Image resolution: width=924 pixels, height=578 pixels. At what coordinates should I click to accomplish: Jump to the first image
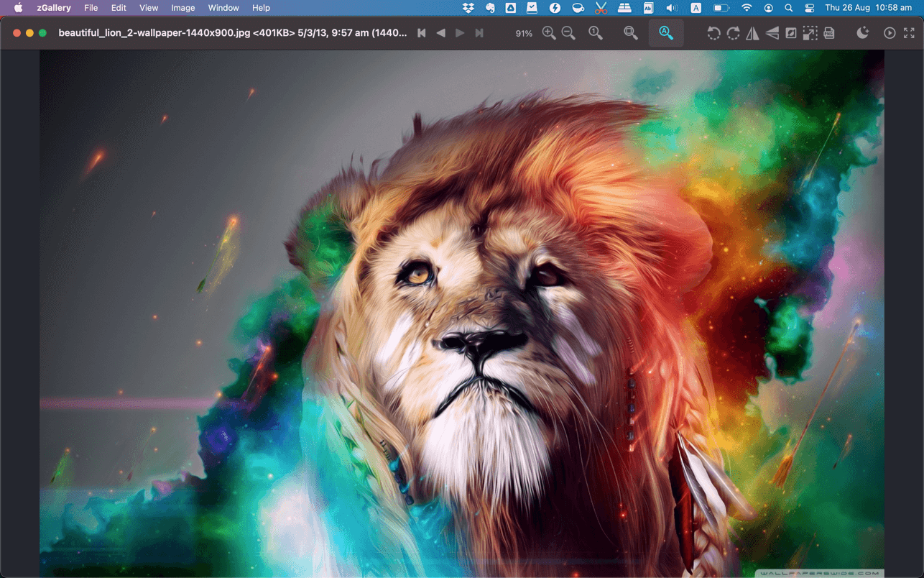pos(422,33)
